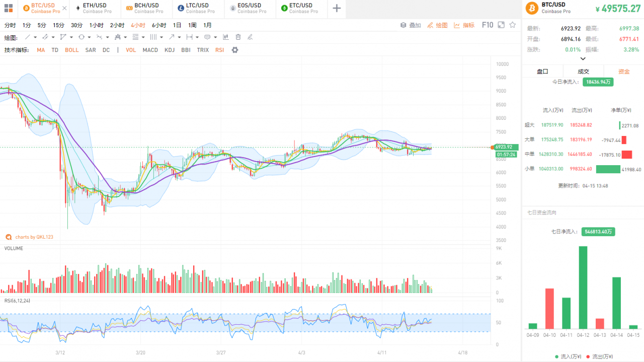The width and height of the screenshot is (644, 362).
Task: Click the fullscreen expand icon
Action: (x=502, y=25)
